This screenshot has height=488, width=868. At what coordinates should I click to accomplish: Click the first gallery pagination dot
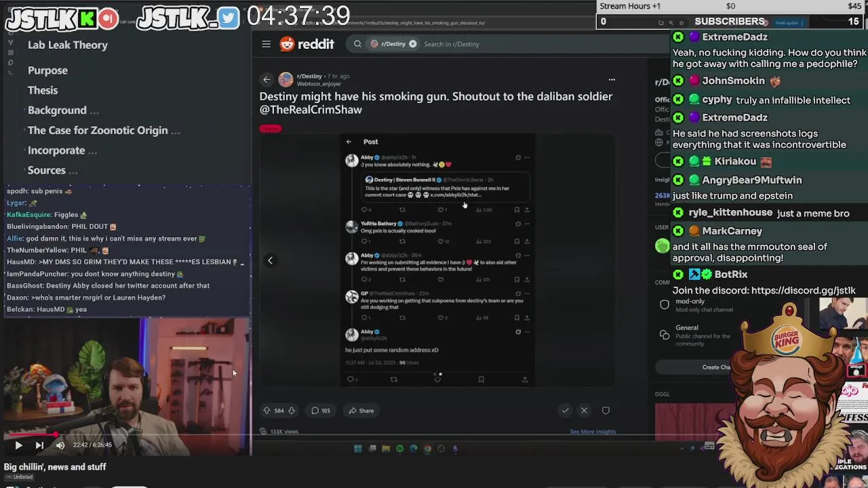(x=435, y=374)
